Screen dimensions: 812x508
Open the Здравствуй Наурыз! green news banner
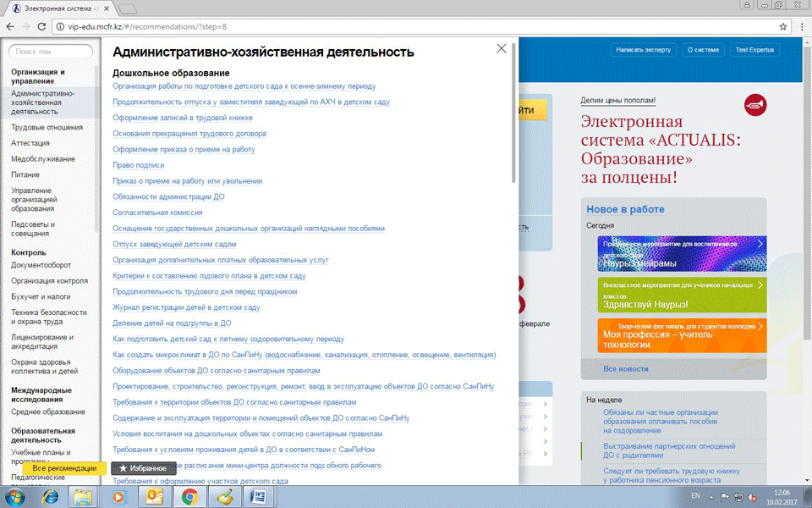tap(682, 295)
